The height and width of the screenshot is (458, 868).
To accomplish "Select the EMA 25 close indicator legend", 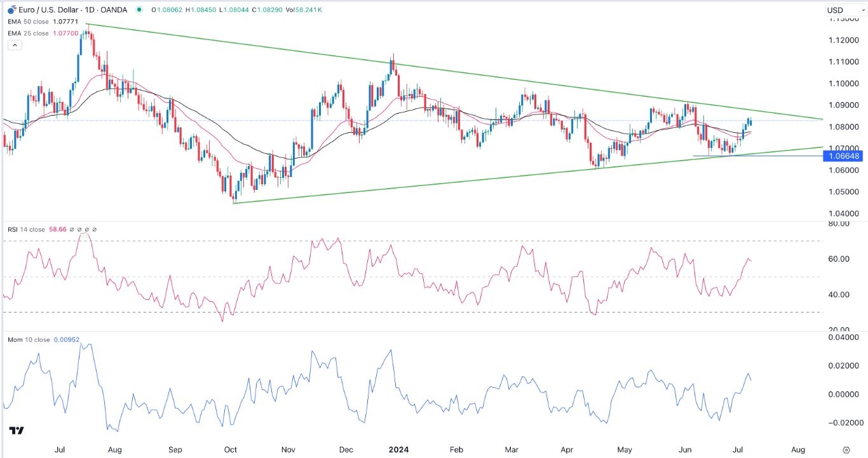I will coord(30,33).
